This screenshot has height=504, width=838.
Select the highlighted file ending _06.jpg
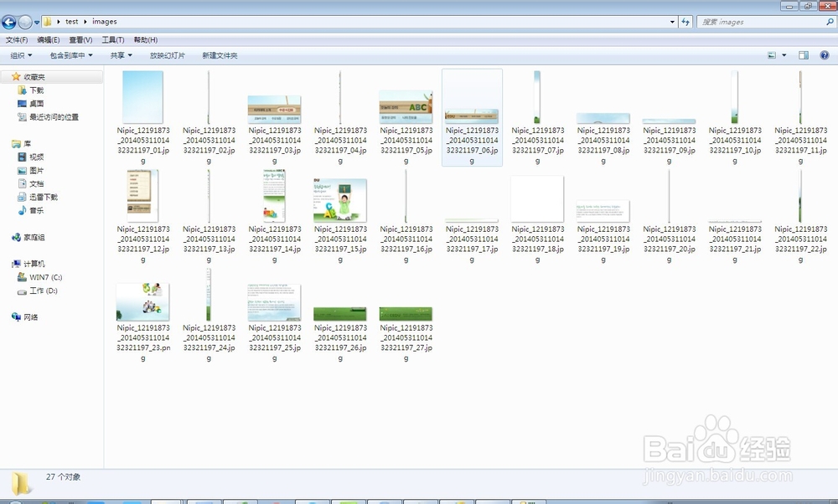[472, 116]
